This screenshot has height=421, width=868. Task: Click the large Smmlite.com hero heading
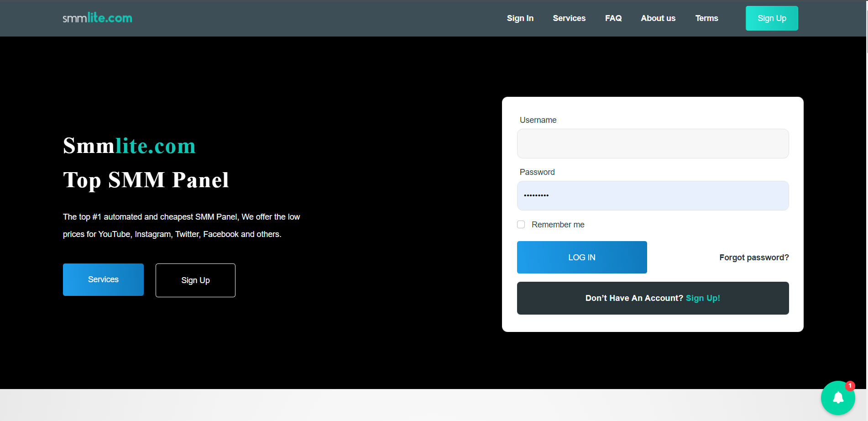[129, 146]
